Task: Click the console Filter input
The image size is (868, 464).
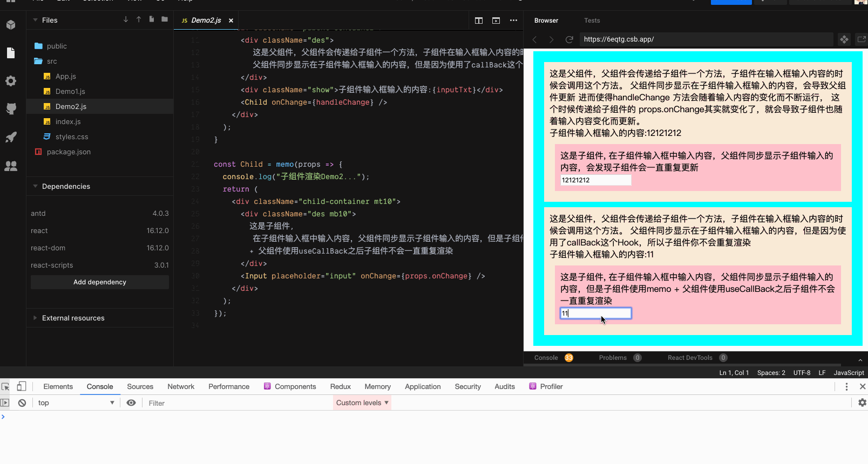Action: click(238, 403)
